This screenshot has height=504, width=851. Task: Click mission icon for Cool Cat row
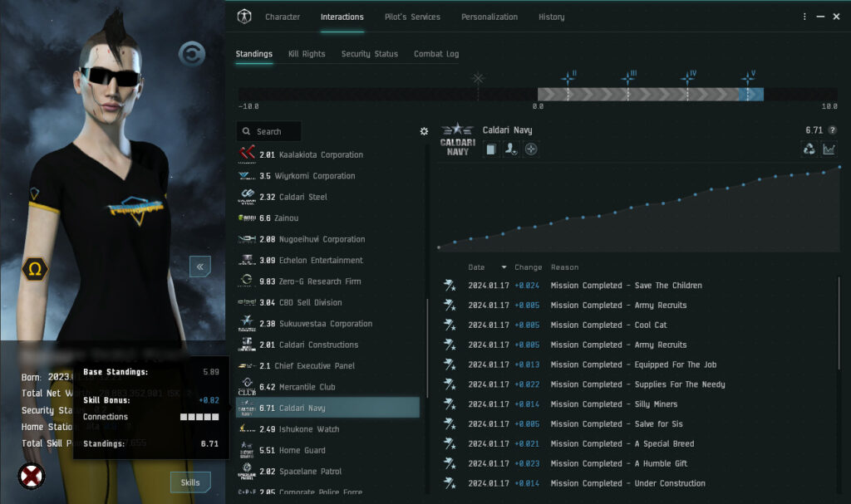450,325
